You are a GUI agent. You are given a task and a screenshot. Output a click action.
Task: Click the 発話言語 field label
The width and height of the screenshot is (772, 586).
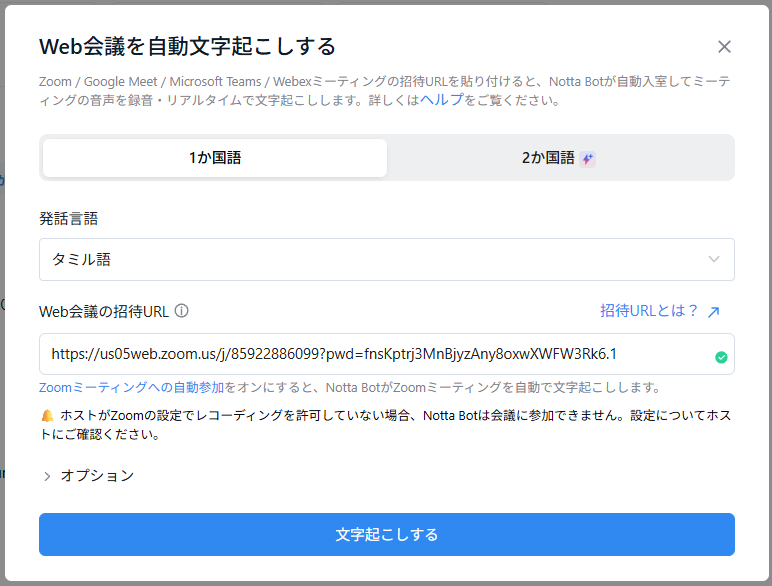68,218
